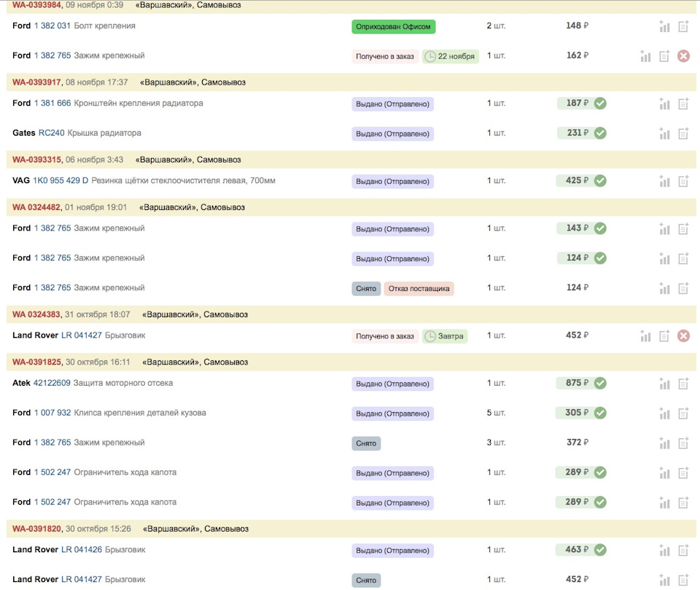This screenshot has height=590, width=700.
Task: Add a note to Защита моторного отсека
Action: click(x=683, y=384)
